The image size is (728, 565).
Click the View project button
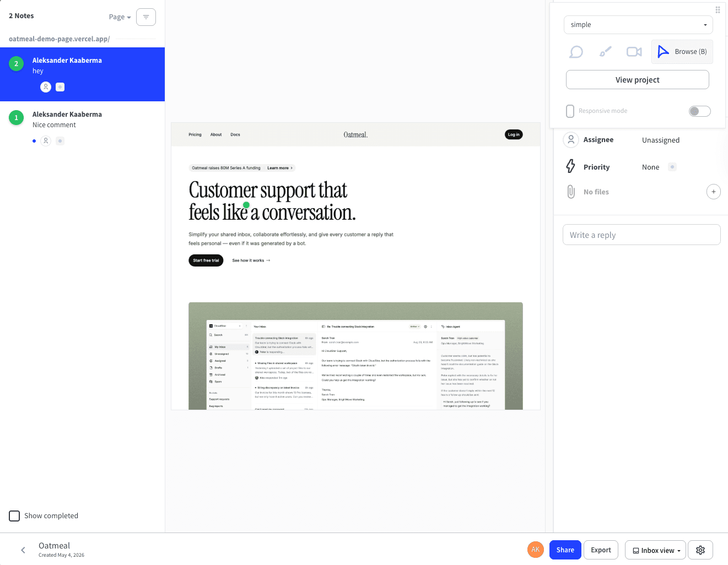coord(637,80)
